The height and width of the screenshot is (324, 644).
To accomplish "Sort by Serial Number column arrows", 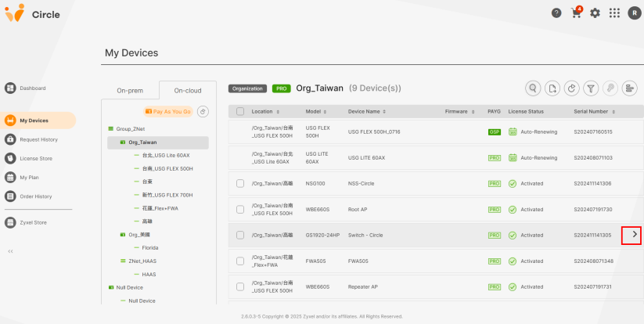I will point(613,112).
